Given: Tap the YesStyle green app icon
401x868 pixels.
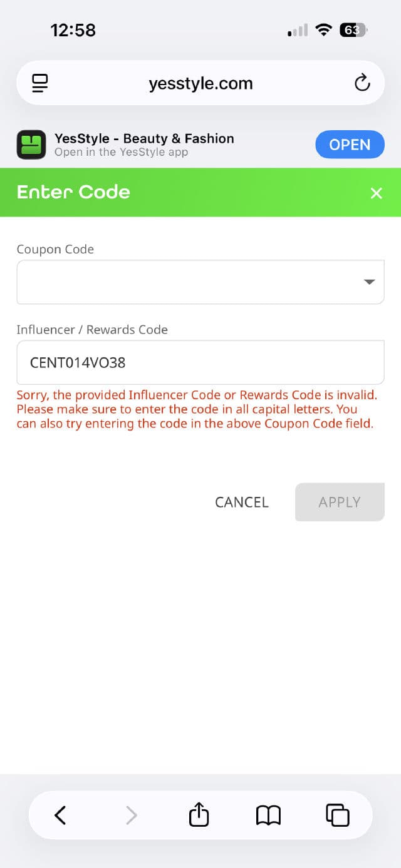Looking at the screenshot, I should pos(31,145).
